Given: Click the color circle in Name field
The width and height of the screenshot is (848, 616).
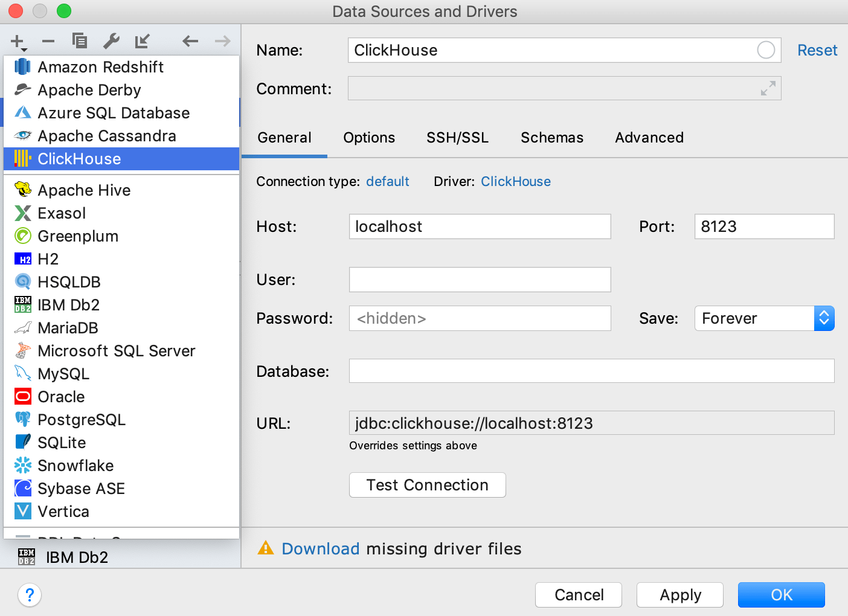Looking at the screenshot, I should coord(766,50).
